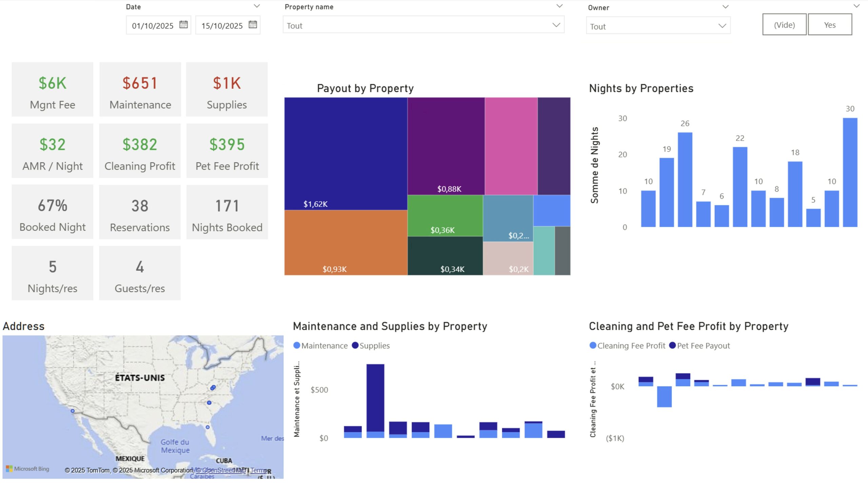Open the end date calendar picker icon
Image resolution: width=868 pixels, height=488 pixels.
coord(253,24)
